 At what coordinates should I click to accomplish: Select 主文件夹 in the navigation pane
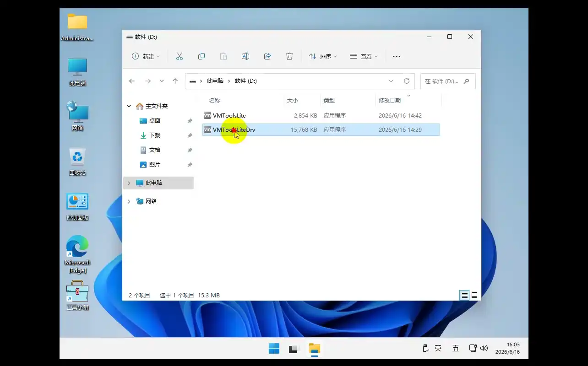(x=157, y=106)
